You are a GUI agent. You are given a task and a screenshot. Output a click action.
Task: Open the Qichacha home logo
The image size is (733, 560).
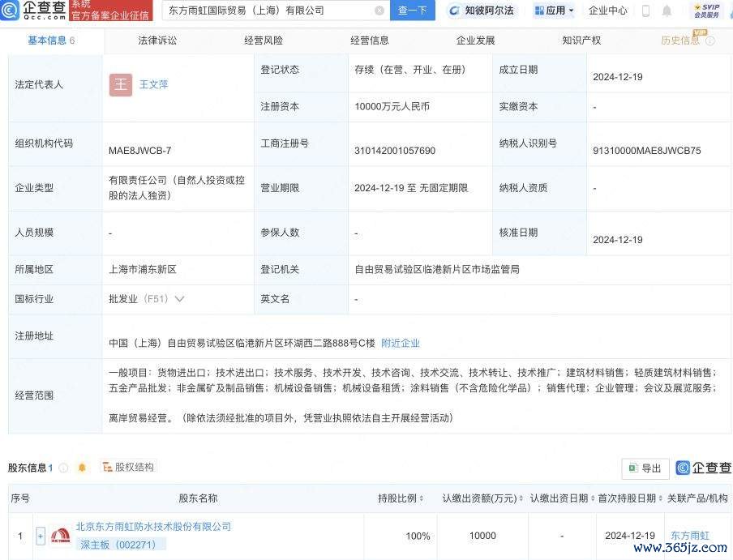click(x=34, y=11)
